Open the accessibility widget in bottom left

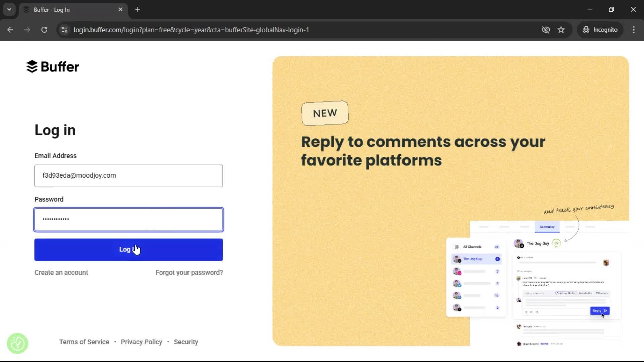(x=17, y=343)
